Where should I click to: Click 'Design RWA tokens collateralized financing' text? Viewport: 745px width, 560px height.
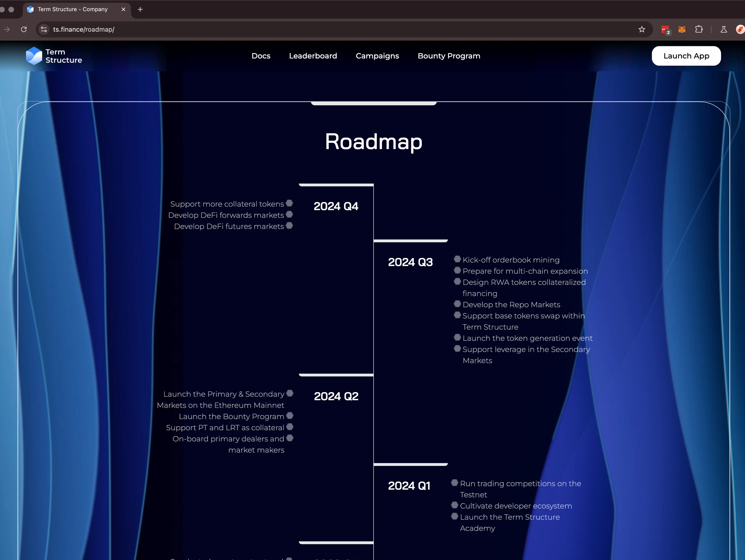tap(524, 288)
